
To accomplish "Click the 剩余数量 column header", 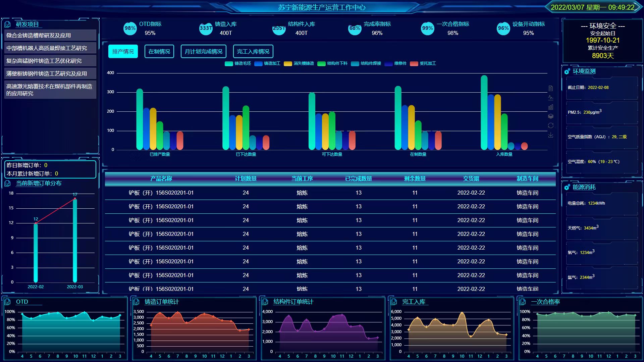I will 415,178.
